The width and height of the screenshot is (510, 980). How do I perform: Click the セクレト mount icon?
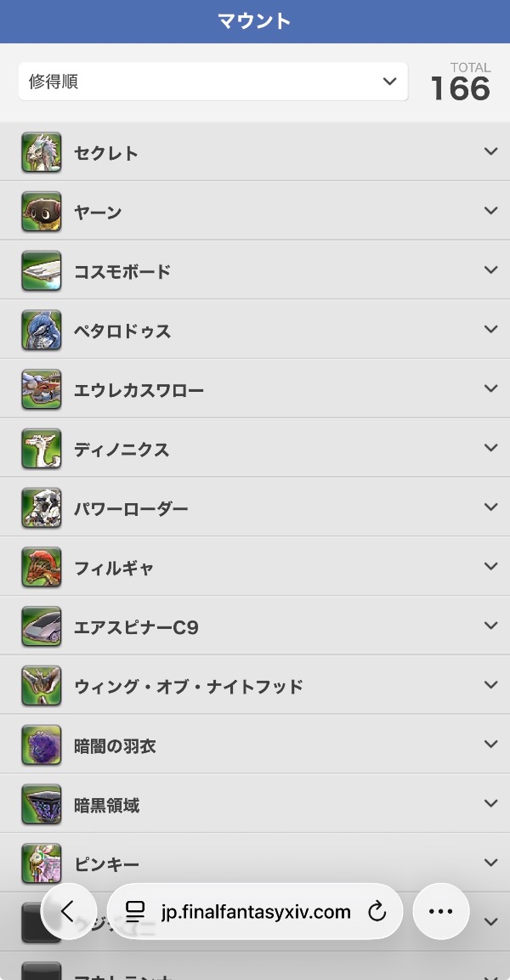[42, 153]
